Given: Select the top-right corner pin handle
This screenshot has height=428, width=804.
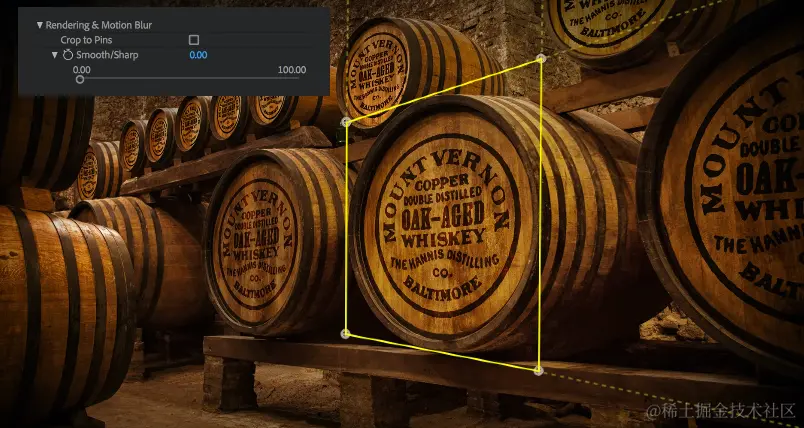Looking at the screenshot, I should (541, 59).
